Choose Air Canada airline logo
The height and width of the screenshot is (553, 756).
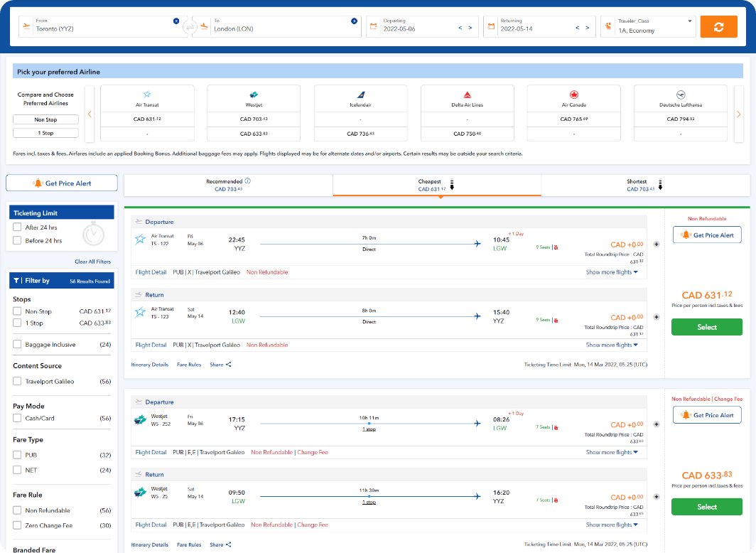click(574, 95)
